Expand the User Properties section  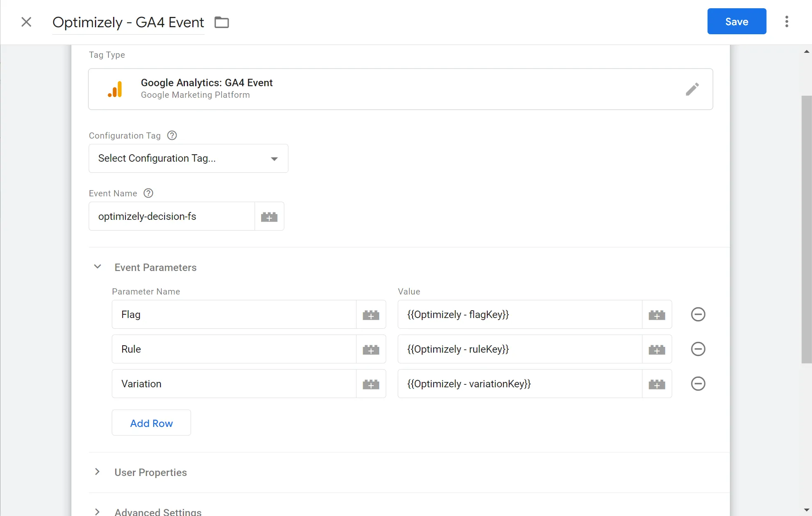97,472
